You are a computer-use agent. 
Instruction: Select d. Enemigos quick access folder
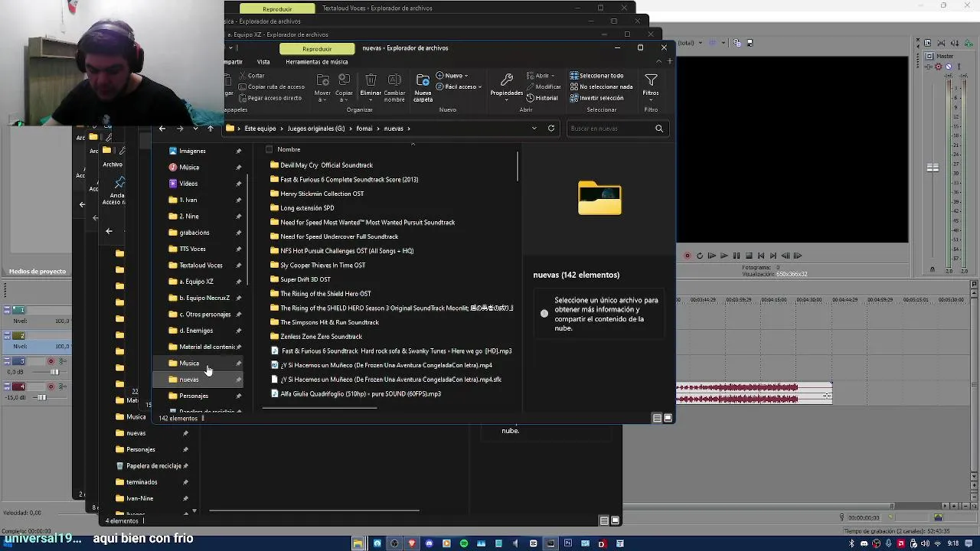click(196, 331)
